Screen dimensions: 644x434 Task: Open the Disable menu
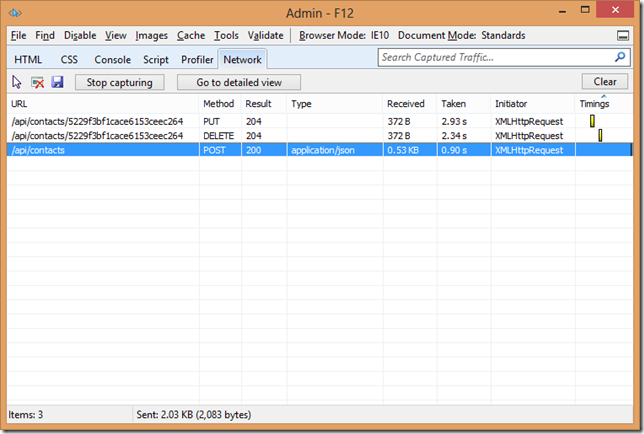(x=80, y=35)
